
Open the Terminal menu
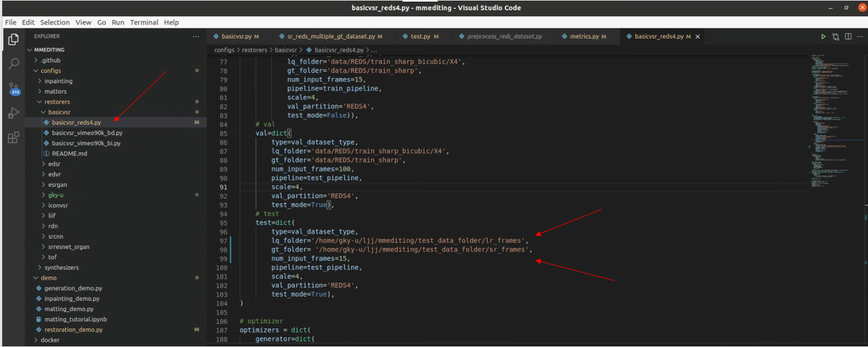tap(144, 22)
